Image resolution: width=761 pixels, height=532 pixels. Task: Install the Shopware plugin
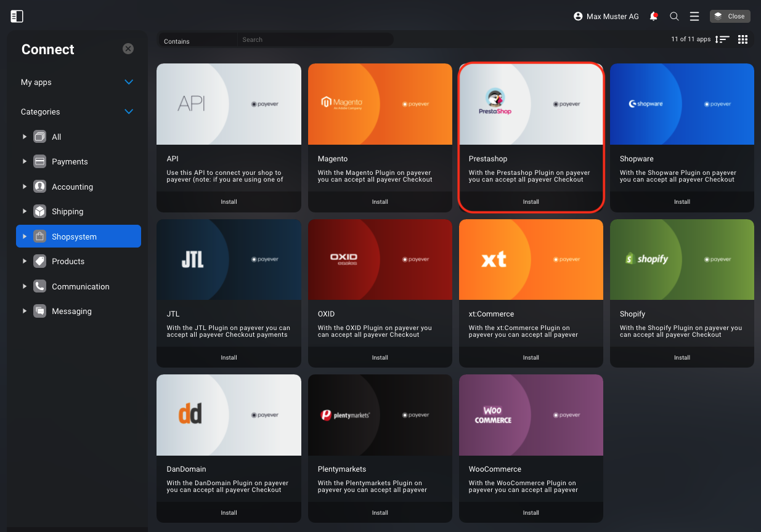(x=682, y=202)
